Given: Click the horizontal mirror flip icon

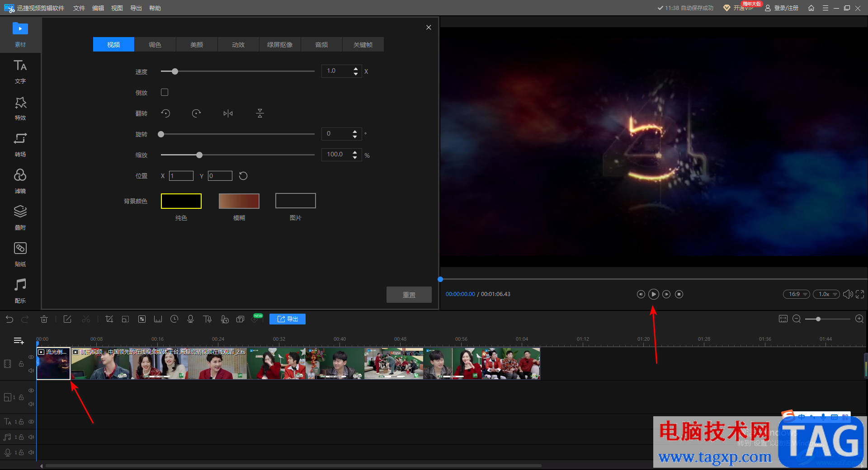Looking at the screenshot, I should coord(228,113).
